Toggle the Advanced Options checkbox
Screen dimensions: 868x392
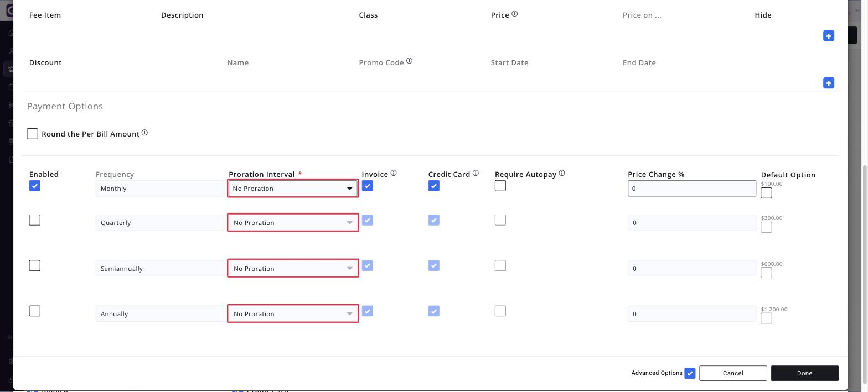point(690,373)
